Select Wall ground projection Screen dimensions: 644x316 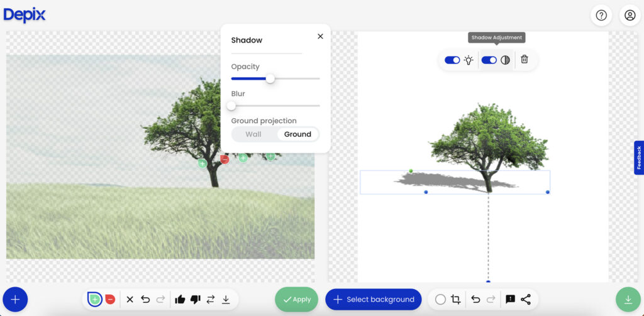pos(253,134)
